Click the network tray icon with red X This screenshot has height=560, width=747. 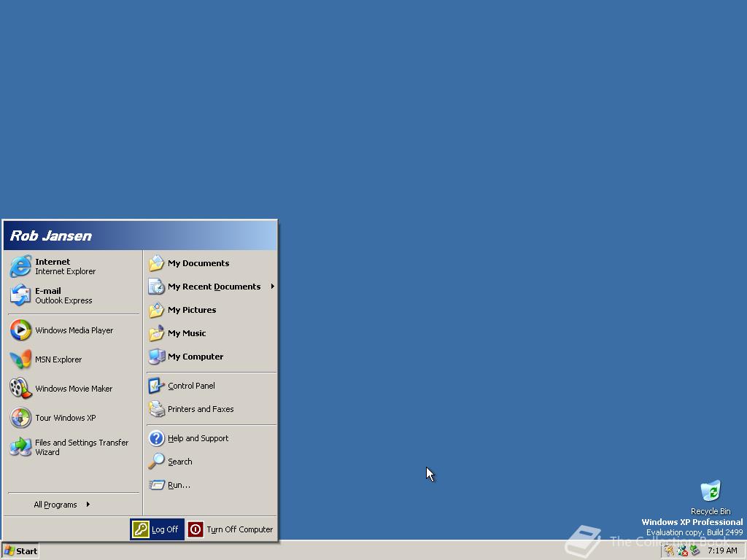pyautogui.click(x=683, y=551)
